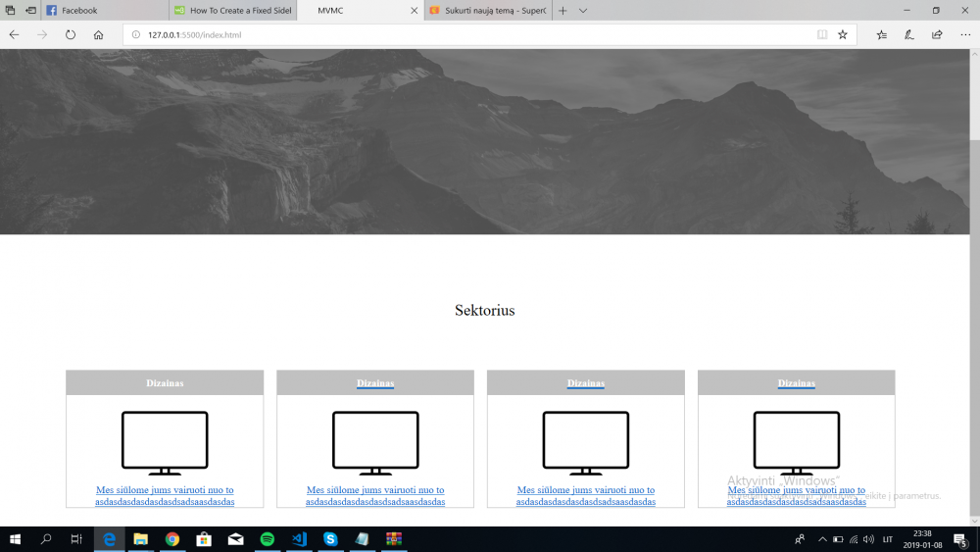Select the MVMC tab

[x=361, y=11]
